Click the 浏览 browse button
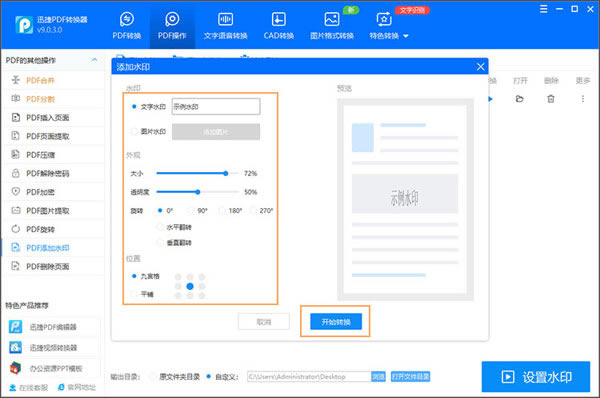Screen dimensions: 600x398 click(x=378, y=377)
